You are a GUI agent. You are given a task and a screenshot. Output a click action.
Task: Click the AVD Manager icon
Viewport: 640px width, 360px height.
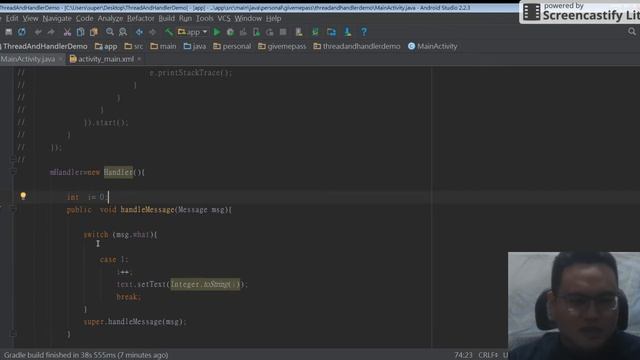pos(299,32)
